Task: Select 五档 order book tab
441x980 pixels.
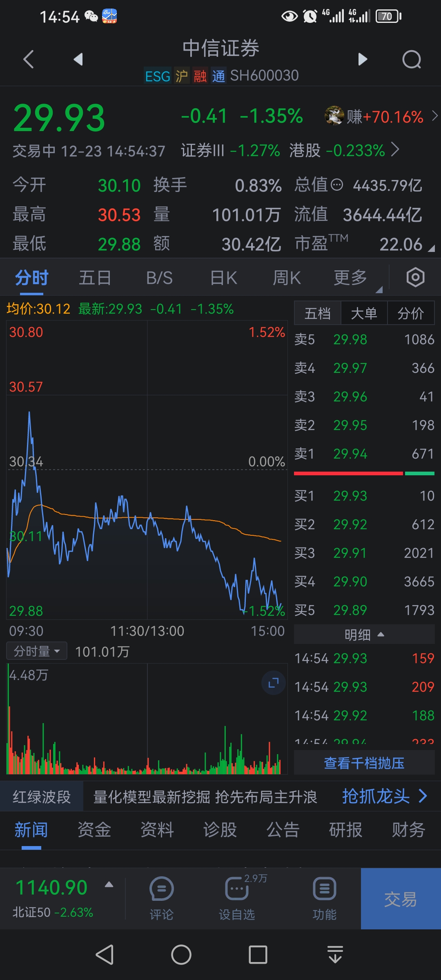Action: (x=318, y=313)
